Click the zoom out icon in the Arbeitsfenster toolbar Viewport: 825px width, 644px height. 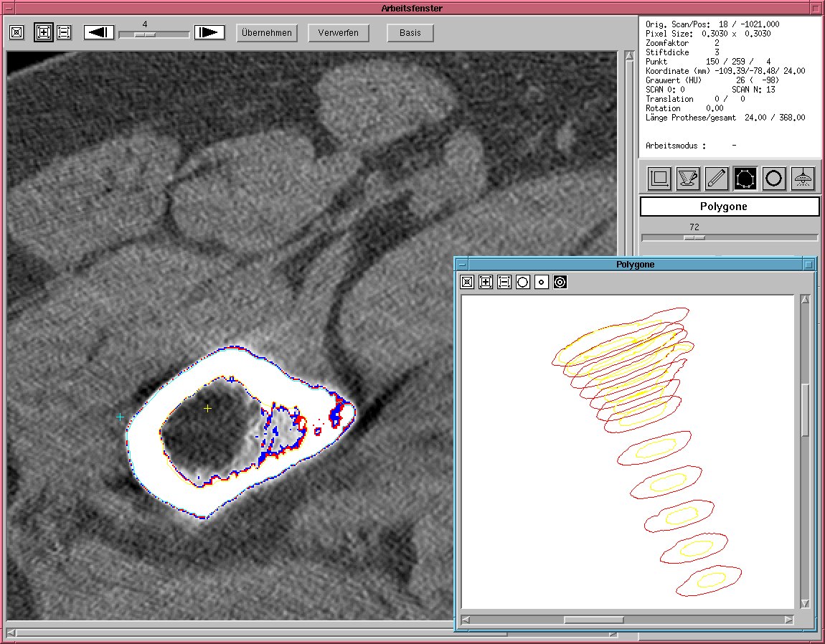64,32
